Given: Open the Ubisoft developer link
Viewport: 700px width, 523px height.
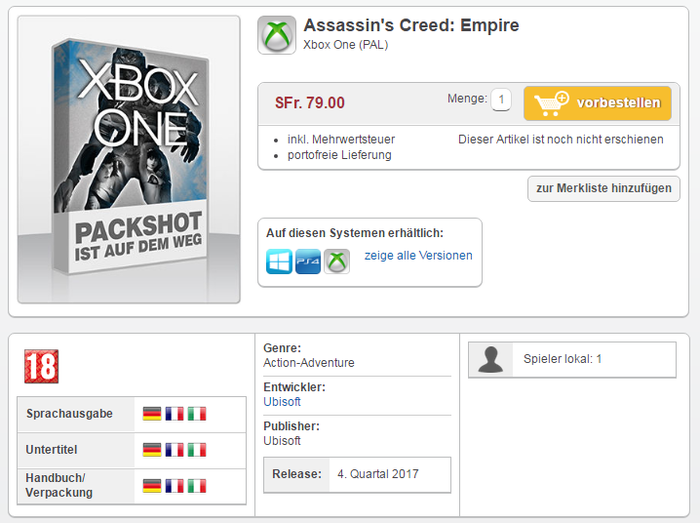Looking at the screenshot, I should [282, 402].
